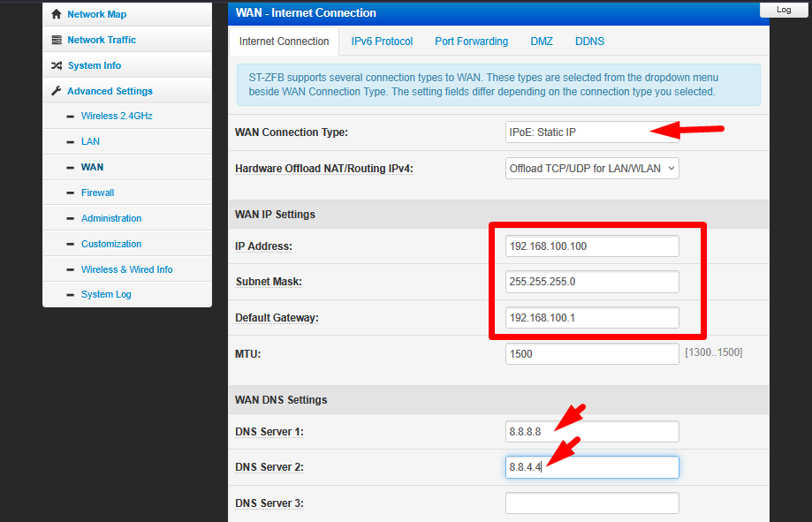Screen dimensions: 812x522
Task: Go to the LAN settings page
Action: point(90,141)
